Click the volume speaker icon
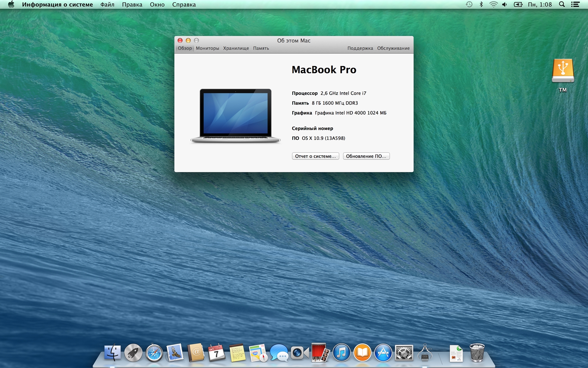The height and width of the screenshot is (368, 588). click(504, 4)
